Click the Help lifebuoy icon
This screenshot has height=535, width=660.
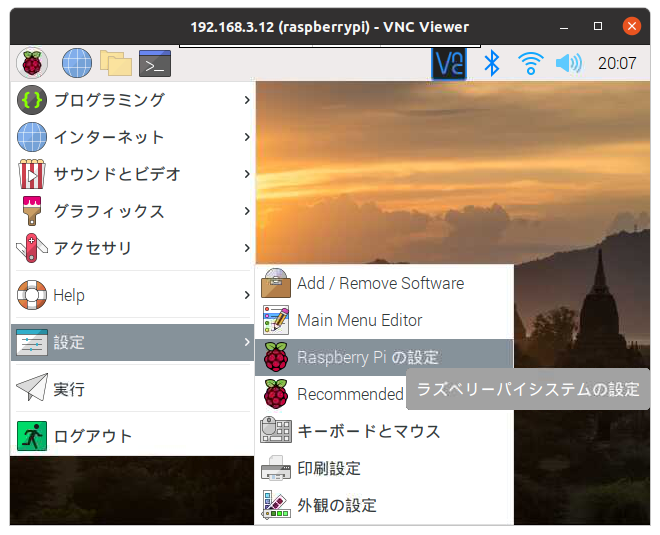point(32,295)
